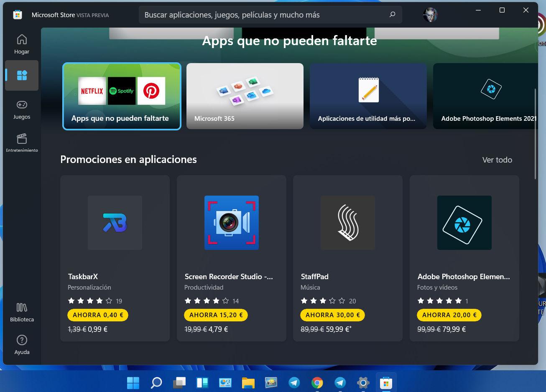Open the Aplicaciones section in the sidebar
Image resolution: width=546 pixels, height=392 pixels.
point(22,75)
